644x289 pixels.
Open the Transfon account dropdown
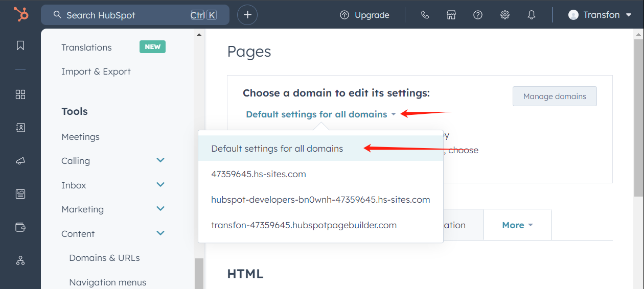[x=601, y=15]
